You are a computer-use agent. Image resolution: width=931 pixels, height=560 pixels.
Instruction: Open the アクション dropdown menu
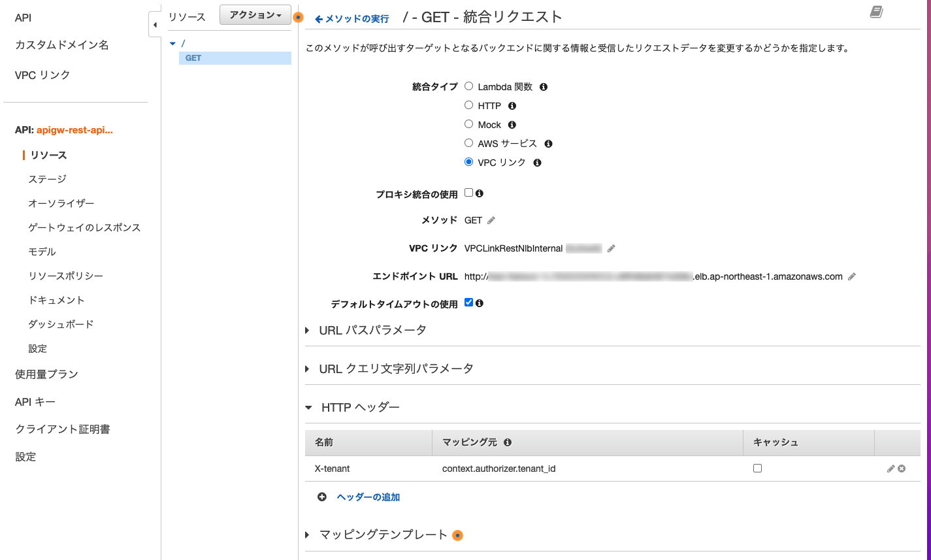click(255, 14)
